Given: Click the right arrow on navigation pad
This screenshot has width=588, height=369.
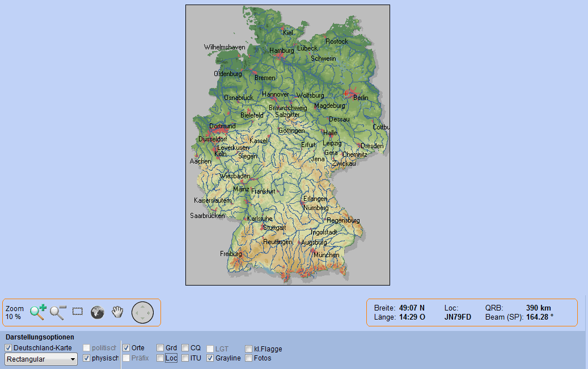Looking at the screenshot, I should [149, 312].
